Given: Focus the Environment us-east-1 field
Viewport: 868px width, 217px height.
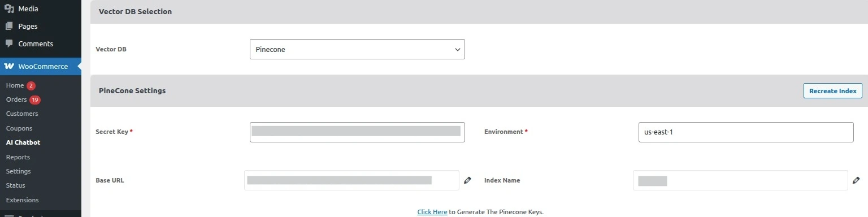Looking at the screenshot, I should click(x=746, y=132).
